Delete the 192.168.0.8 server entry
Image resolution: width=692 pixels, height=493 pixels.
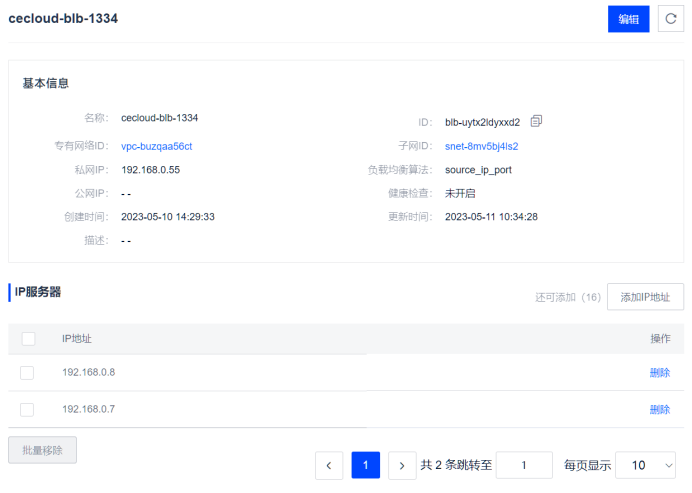tap(659, 373)
